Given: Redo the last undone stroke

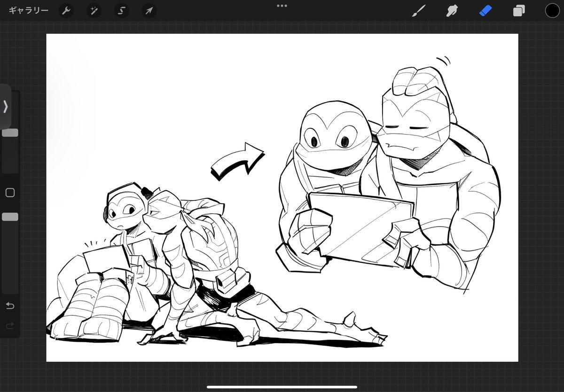Looking at the screenshot, I should point(10,325).
